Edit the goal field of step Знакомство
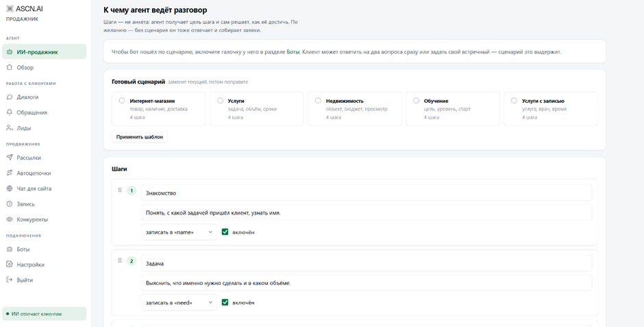644x327 pixels. tap(367, 213)
